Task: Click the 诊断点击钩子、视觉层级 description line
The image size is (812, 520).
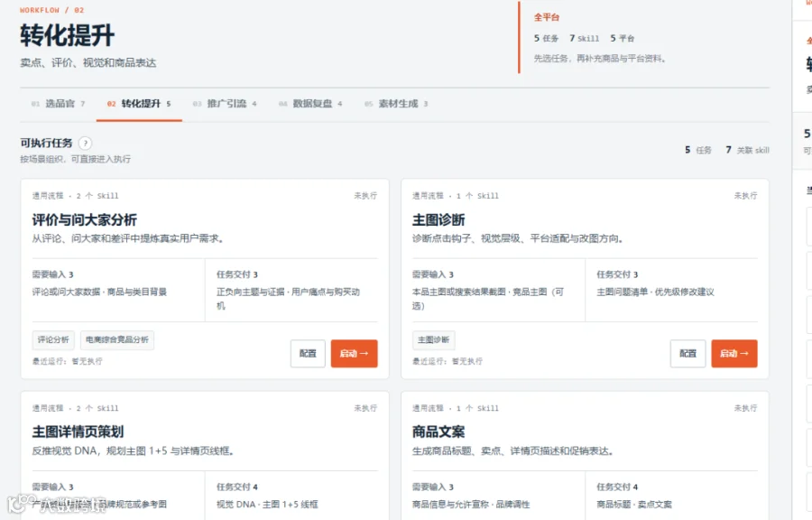Action: 518,238
